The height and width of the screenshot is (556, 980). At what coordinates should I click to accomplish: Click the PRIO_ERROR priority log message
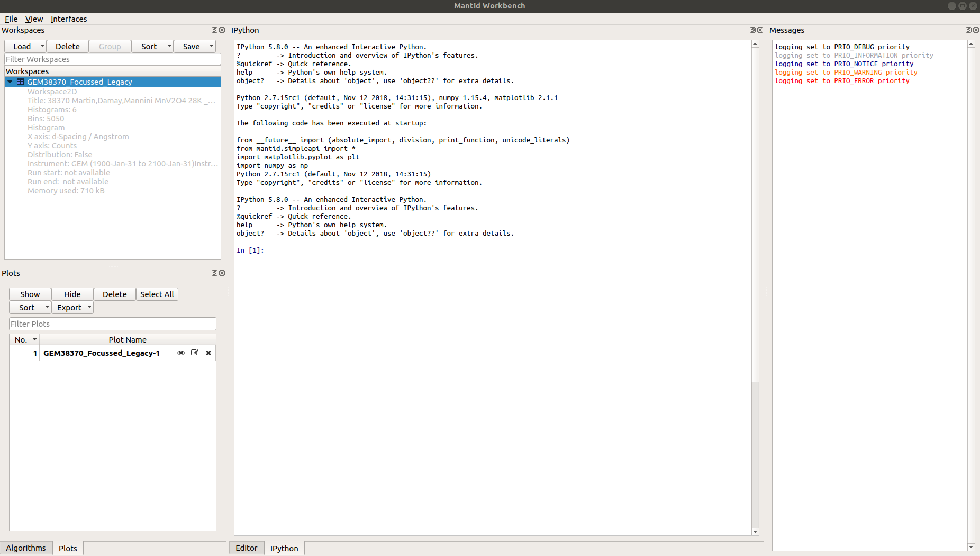point(842,81)
